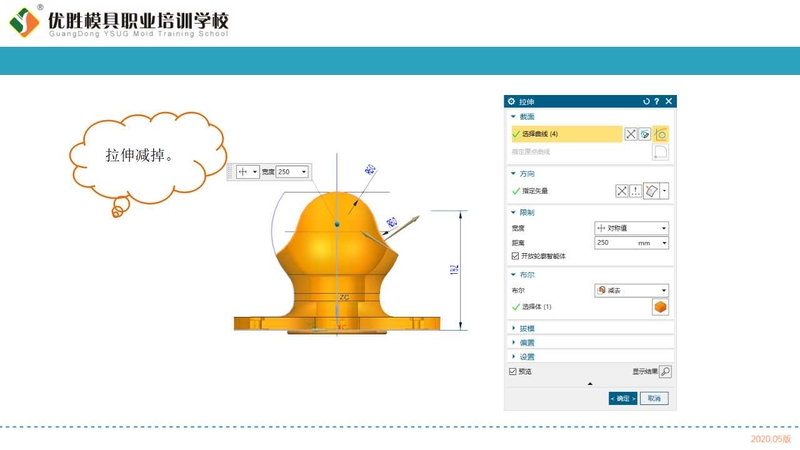The height and width of the screenshot is (450, 800).
Task: Expand the 设置 section
Action: [525, 356]
